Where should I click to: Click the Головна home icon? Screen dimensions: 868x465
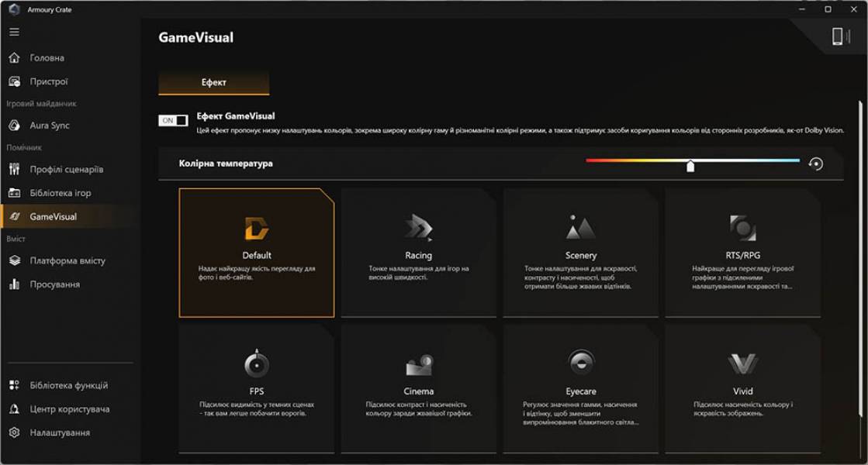click(x=15, y=57)
